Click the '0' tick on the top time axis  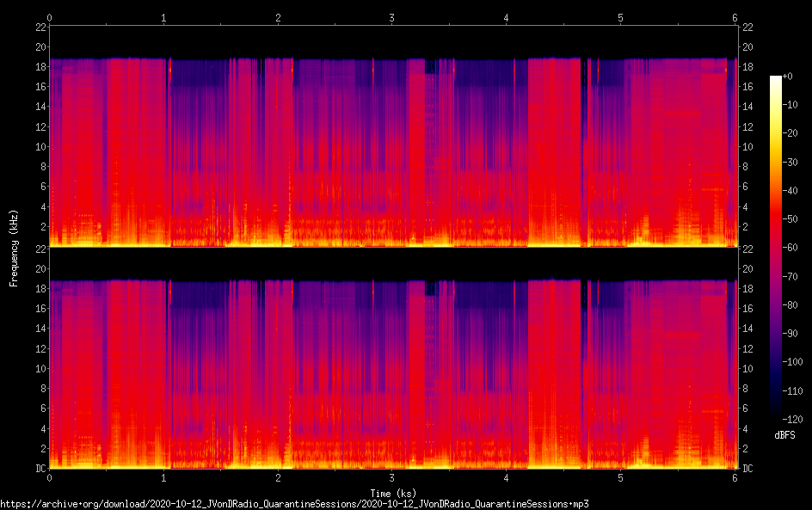pos(49,17)
